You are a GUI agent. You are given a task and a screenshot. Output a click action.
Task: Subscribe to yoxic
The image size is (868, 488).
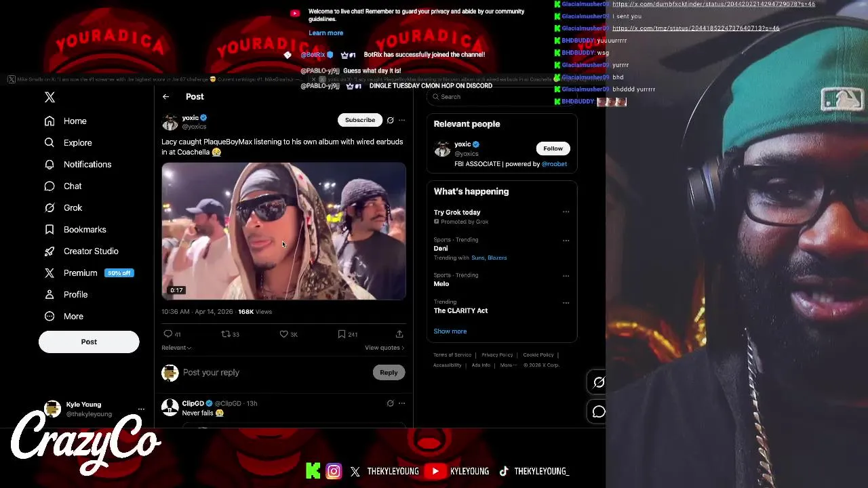point(360,120)
